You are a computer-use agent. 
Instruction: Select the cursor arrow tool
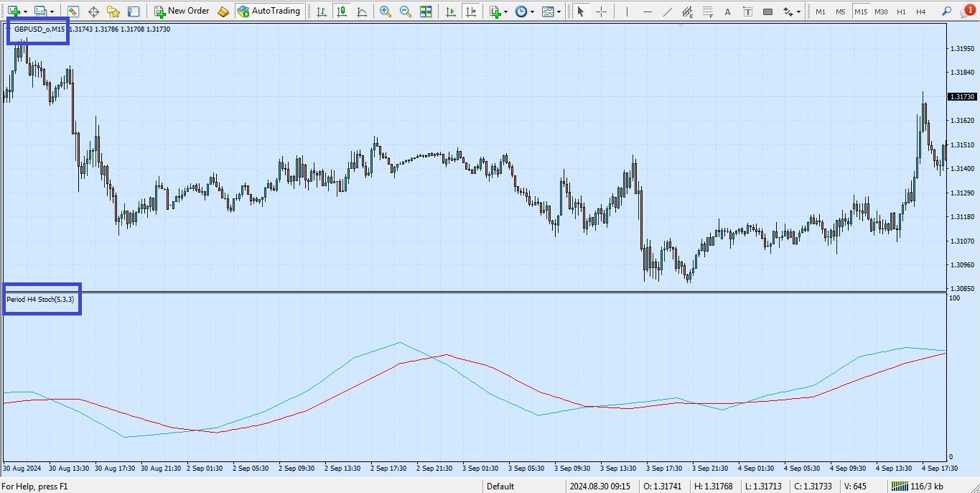tap(580, 11)
